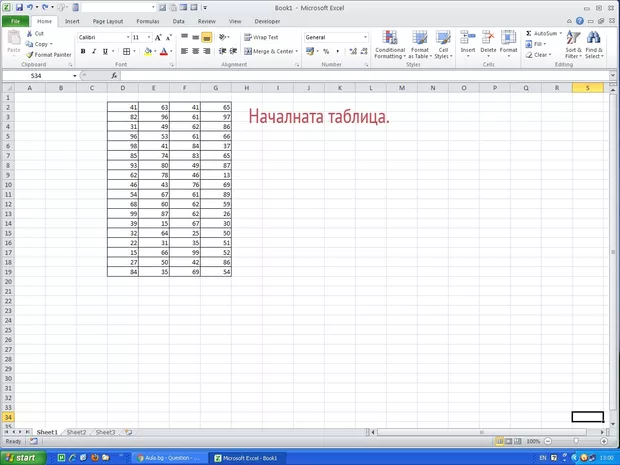Click the Undo icon in quick access toolbar
The width and height of the screenshot is (620, 465).
pos(30,7)
